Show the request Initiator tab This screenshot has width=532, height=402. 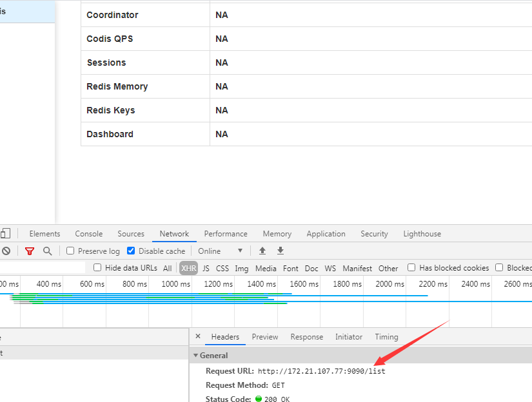(349, 337)
